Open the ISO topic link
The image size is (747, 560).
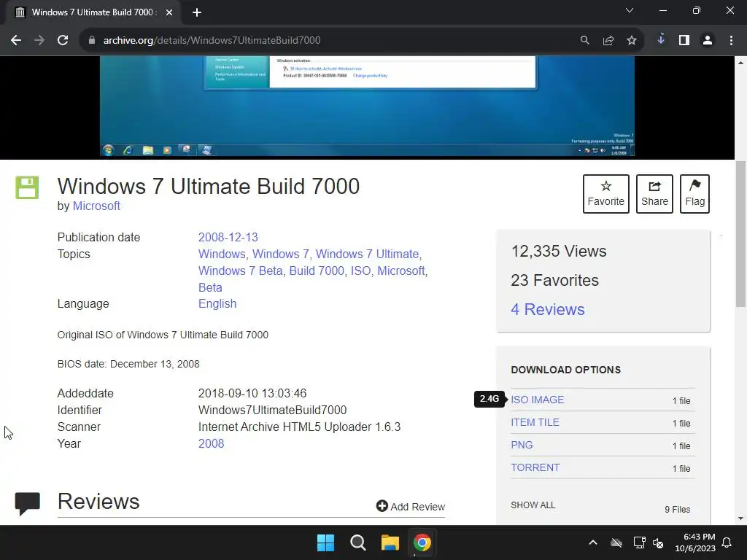(360, 271)
